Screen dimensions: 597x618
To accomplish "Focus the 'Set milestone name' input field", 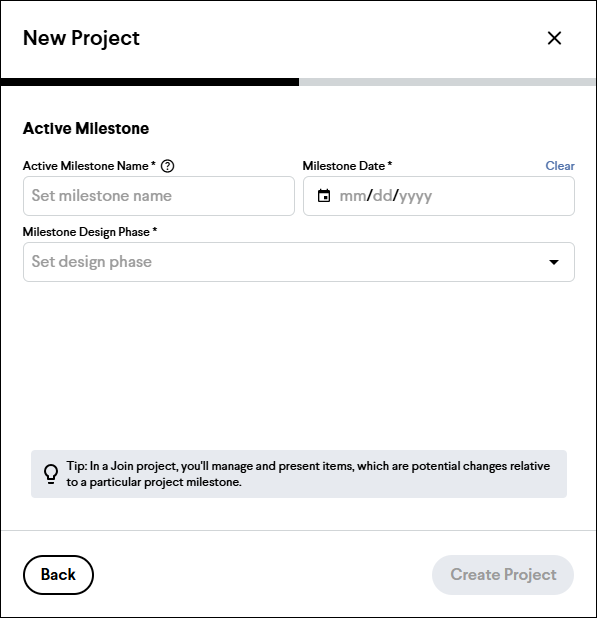I will click(x=159, y=196).
